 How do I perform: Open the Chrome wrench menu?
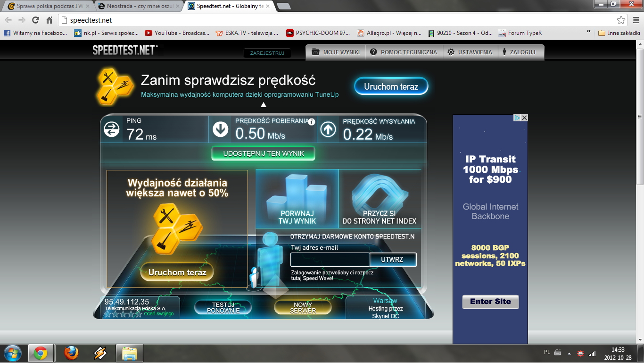click(x=636, y=20)
